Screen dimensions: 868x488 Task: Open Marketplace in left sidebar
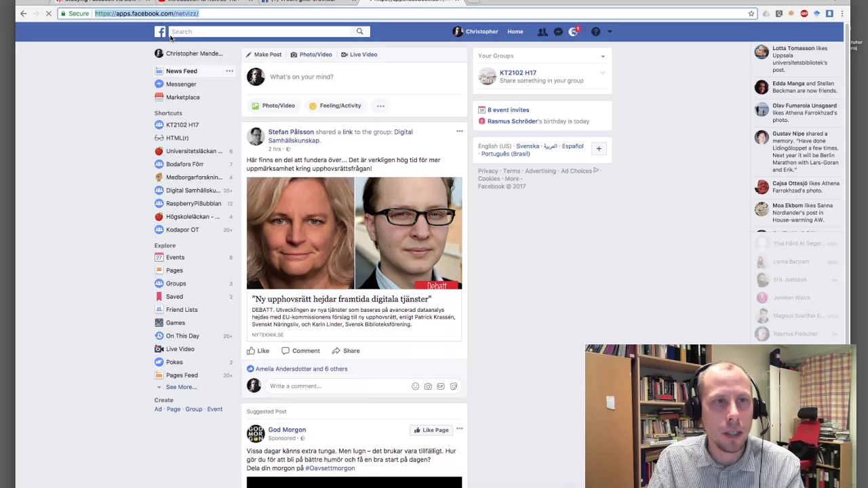(182, 97)
